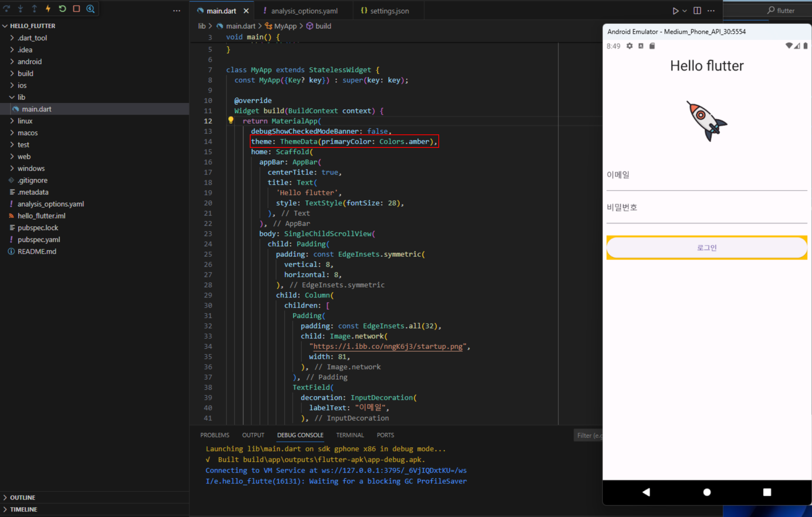The height and width of the screenshot is (517, 812).
Task: Open editor More Actions ellipsis menu
Action: 711,11
